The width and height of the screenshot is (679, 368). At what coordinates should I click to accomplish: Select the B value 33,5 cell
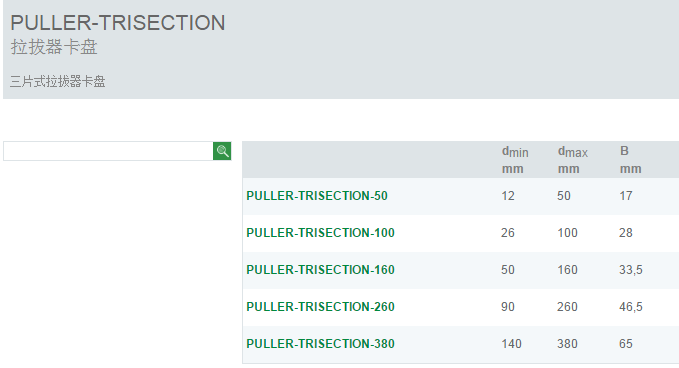[x=631, y=270]
